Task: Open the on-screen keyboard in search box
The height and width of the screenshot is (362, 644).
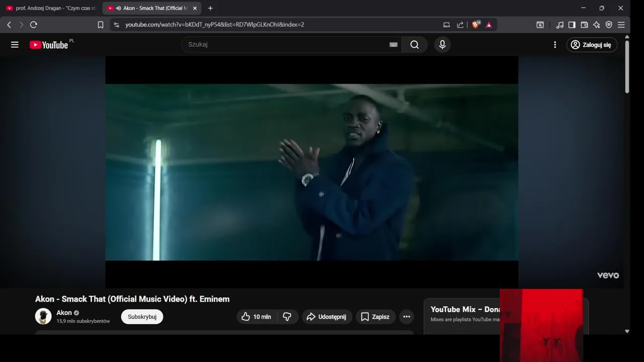Action: pyautogui.click(x=393, y=44)
